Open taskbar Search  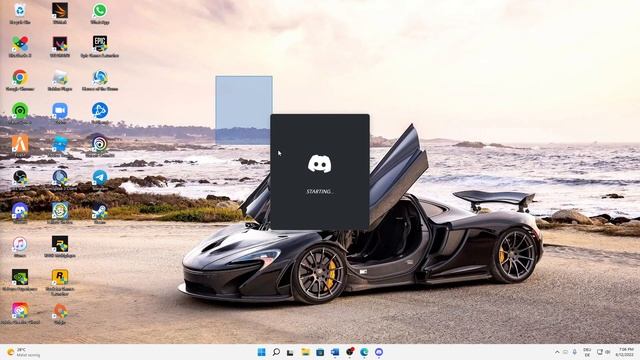[276, 352]
